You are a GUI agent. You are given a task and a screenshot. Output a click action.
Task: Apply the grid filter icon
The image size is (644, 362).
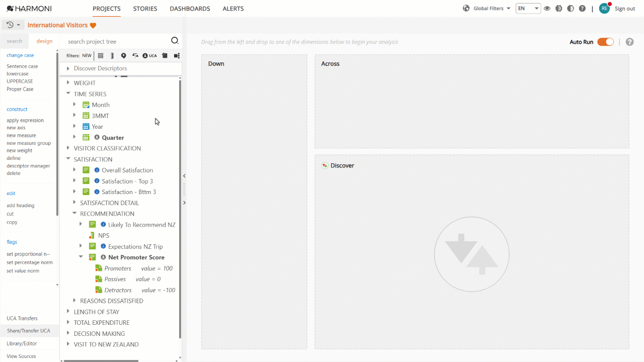point(101,56)
